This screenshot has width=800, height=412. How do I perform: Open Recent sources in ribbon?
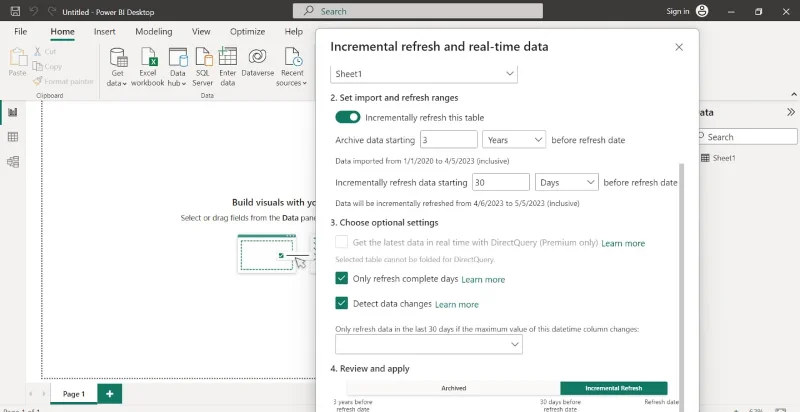(292, 67)
